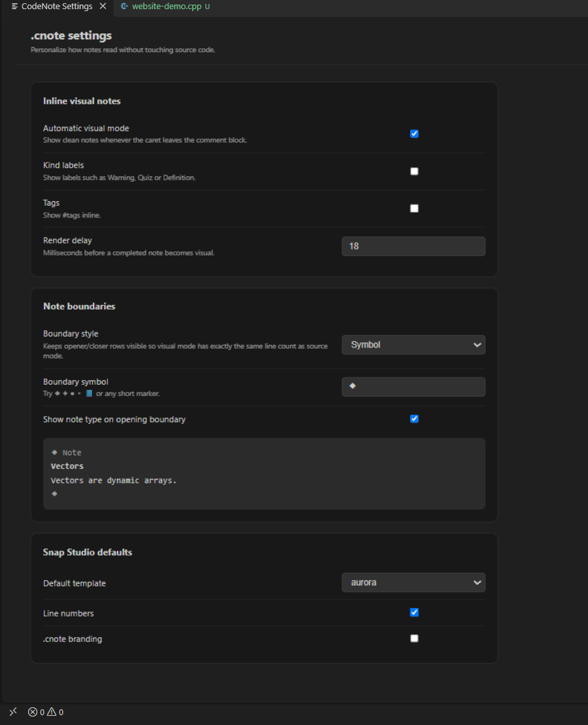Click the bold 'Vectors' title in preview
Viewport: 588px width, 725px height.
(67, 466)
